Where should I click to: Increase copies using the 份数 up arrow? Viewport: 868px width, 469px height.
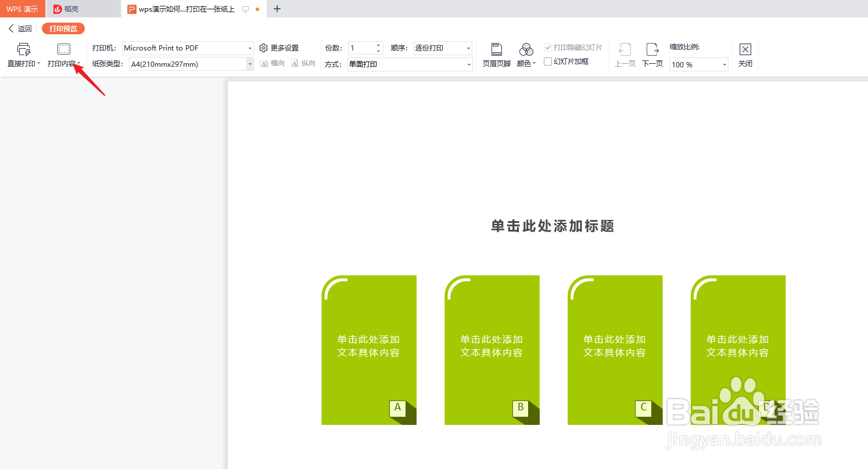coord(379,45)
